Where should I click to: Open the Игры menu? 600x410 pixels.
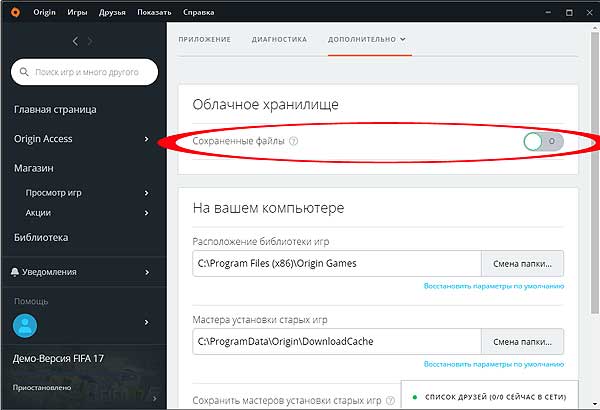click(x=77, y=12)
